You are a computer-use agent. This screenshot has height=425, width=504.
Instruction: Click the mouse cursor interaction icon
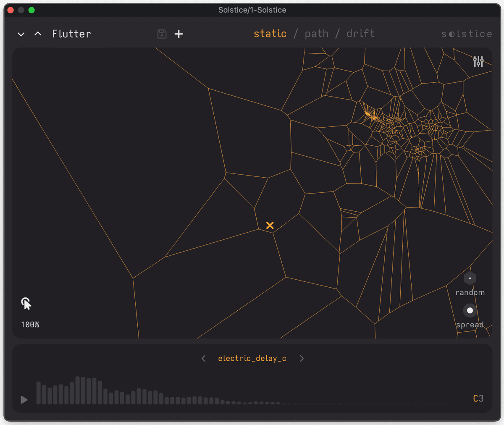point(26,303)
